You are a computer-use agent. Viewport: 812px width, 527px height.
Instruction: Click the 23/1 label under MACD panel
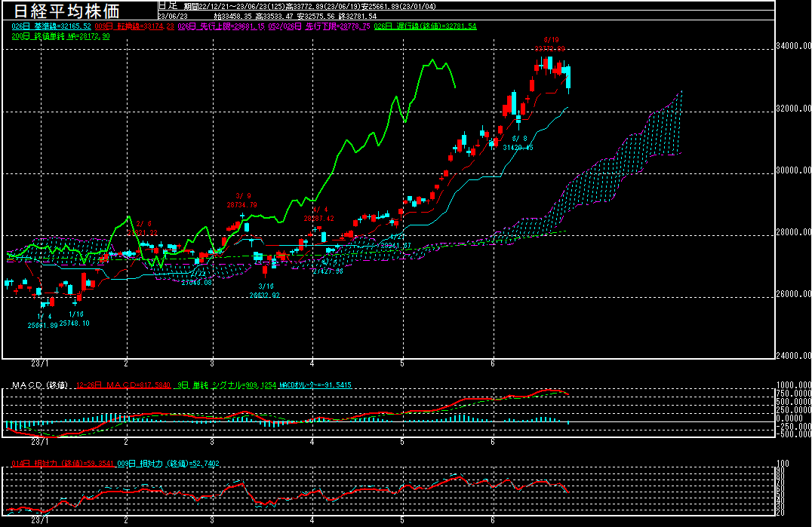tap(40, 443)
